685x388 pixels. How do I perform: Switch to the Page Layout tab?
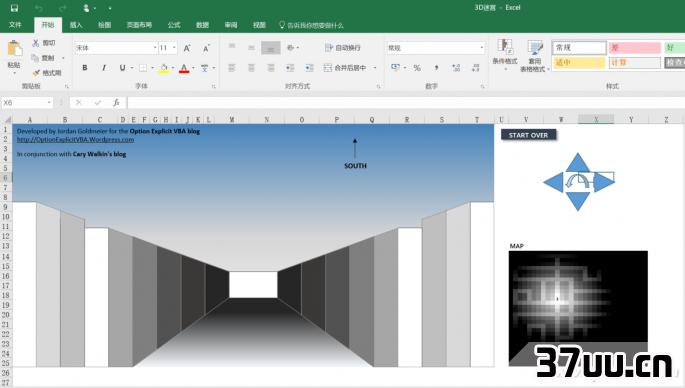[139, 25]
